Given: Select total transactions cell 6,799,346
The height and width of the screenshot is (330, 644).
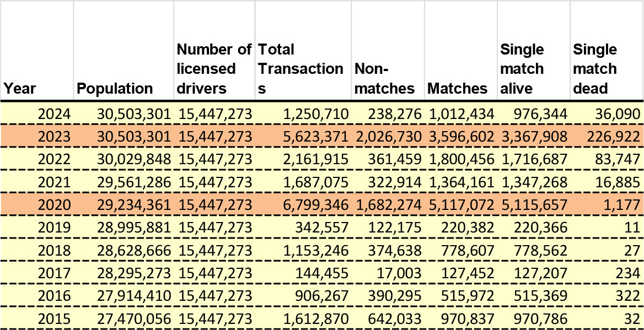Looking at the screenshot, I should pos(315,204).
